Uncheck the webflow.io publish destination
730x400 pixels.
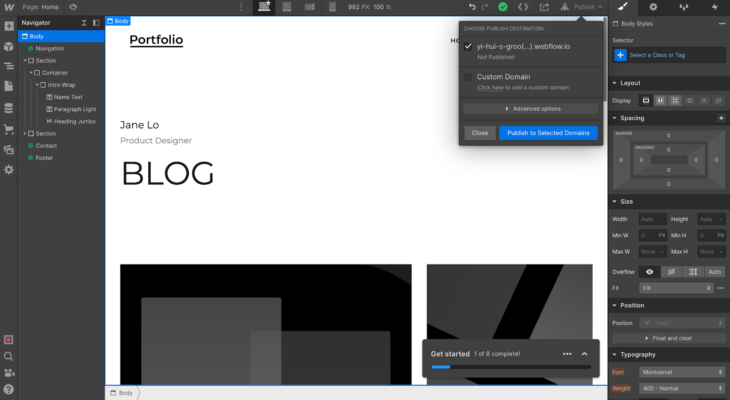coord(468,47)
